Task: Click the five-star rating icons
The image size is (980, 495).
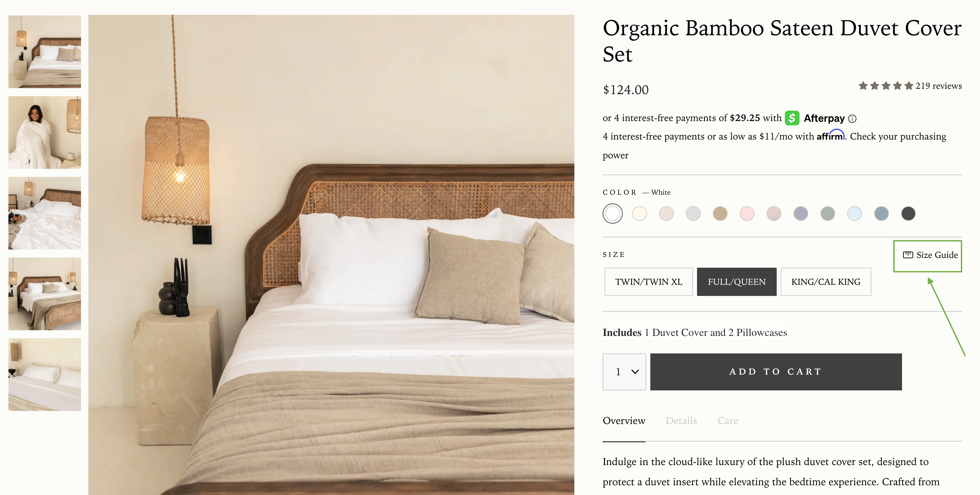Action: [x=885, y=86]
